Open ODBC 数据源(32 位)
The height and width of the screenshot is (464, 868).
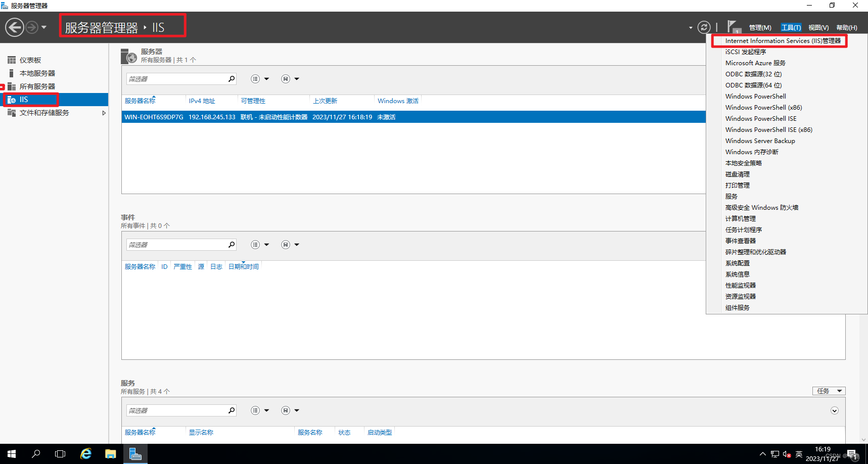[x=753, y=74]
